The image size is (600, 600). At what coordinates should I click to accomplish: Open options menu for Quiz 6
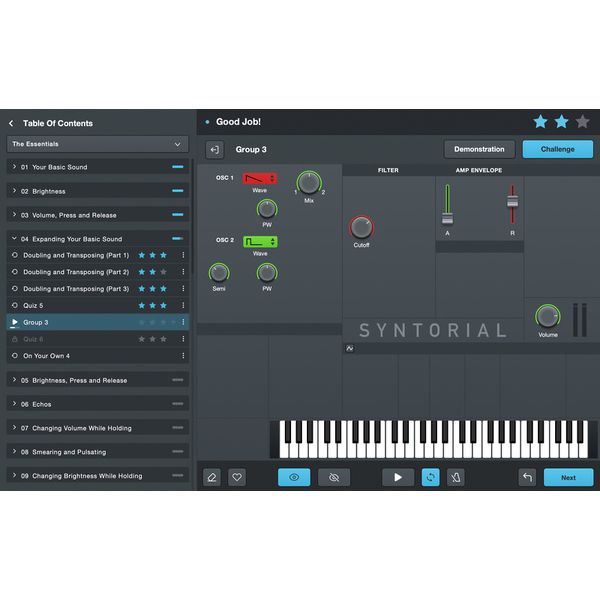click(183, 339)
